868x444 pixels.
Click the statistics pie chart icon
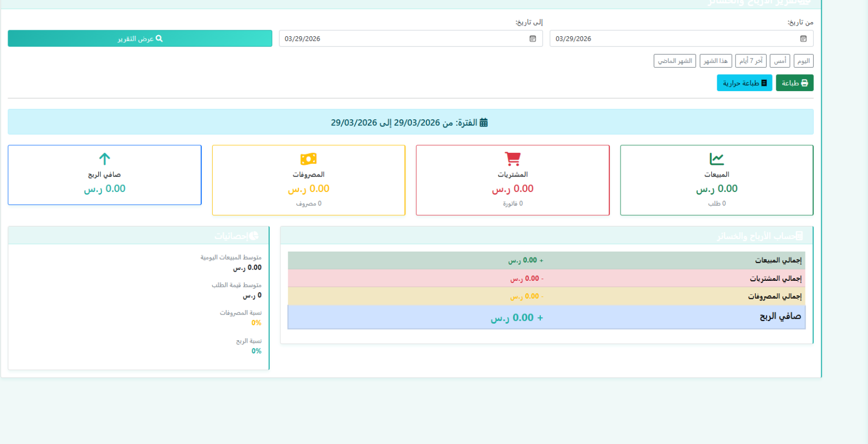pos(254,236)
